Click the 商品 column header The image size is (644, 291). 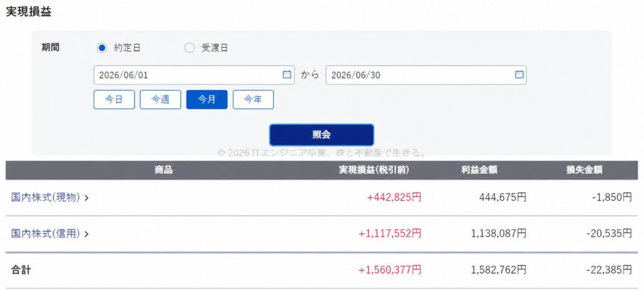pos(164,170)
